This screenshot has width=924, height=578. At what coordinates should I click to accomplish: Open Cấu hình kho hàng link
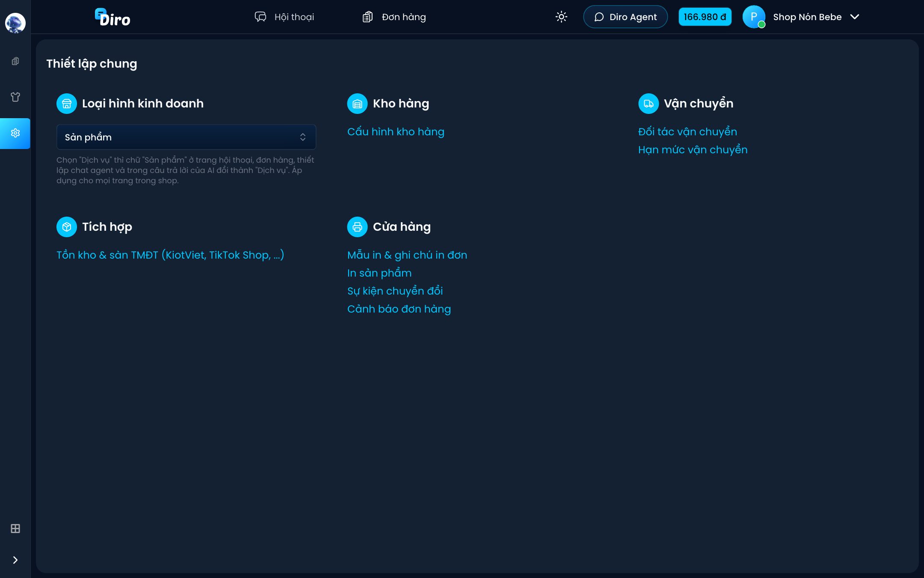pyautogui.click(x=396, y=132)
